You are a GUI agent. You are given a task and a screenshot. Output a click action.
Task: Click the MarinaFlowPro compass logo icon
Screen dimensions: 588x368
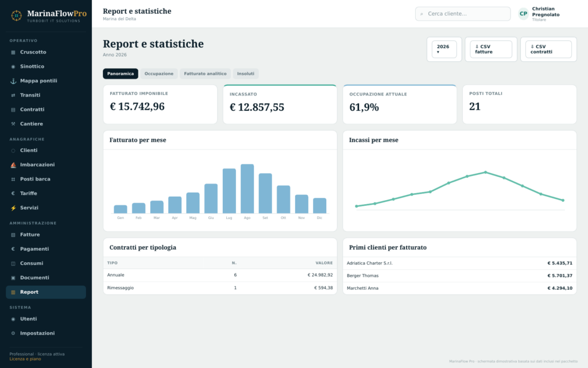16,16
